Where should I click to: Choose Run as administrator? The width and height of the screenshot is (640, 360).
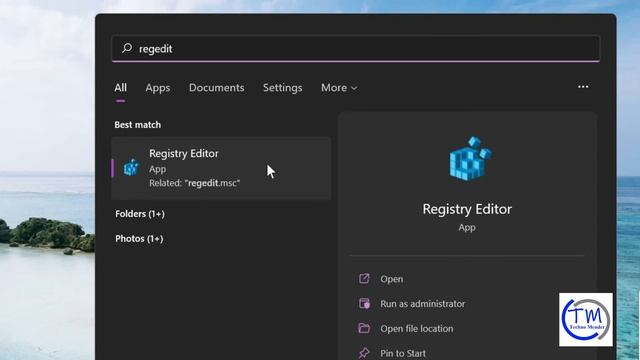[x=422, y=304]
